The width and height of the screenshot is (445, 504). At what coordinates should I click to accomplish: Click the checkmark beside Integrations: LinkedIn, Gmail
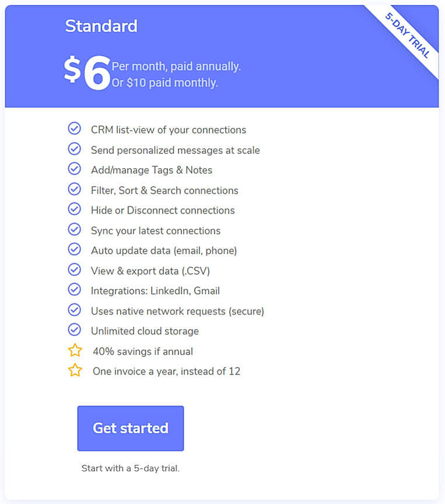point(75,289)
